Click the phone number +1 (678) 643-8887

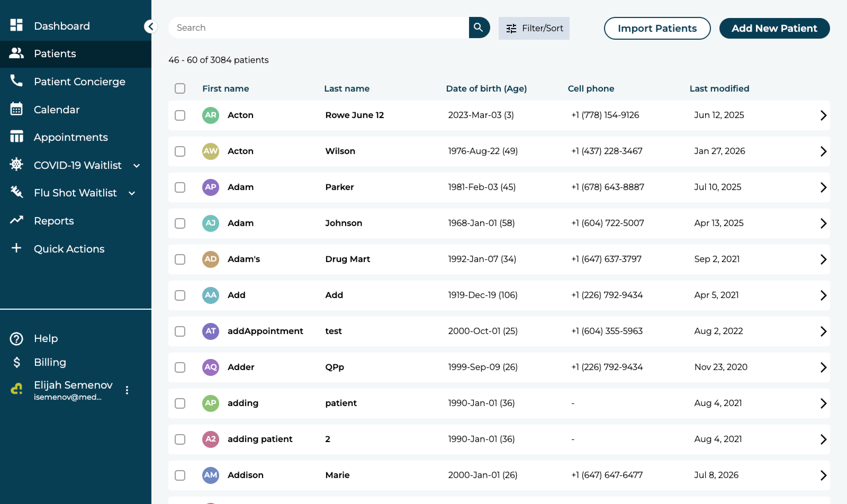click(x=607, y=187)
